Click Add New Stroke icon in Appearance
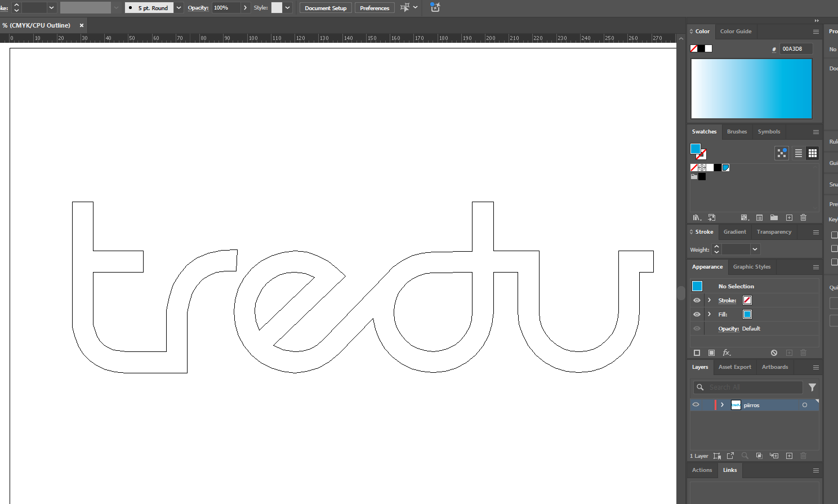 (x=697, y=353)
